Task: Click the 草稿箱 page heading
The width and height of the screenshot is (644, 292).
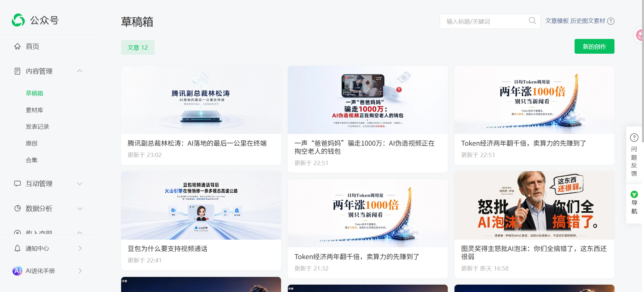Action: pyautogui.click(x=137, y=22)
